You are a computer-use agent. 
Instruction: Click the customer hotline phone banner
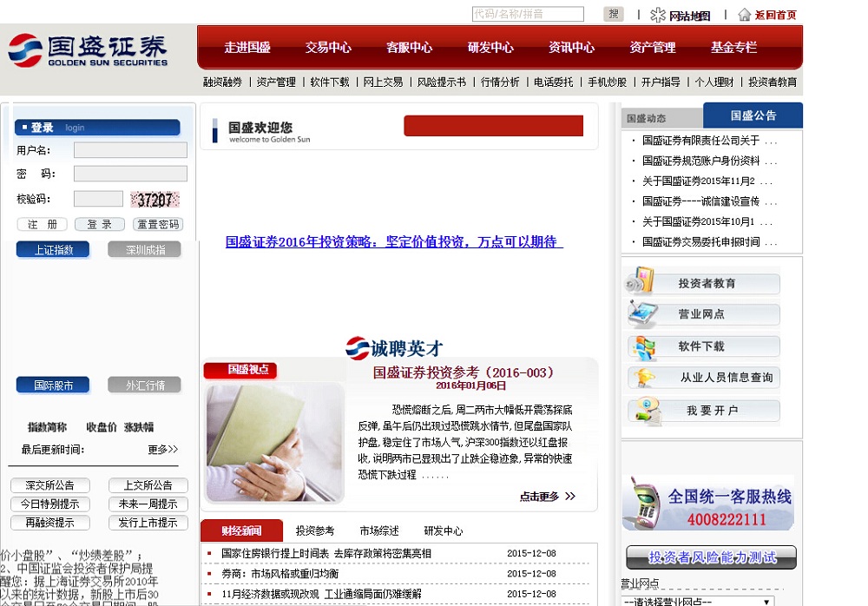708,504
